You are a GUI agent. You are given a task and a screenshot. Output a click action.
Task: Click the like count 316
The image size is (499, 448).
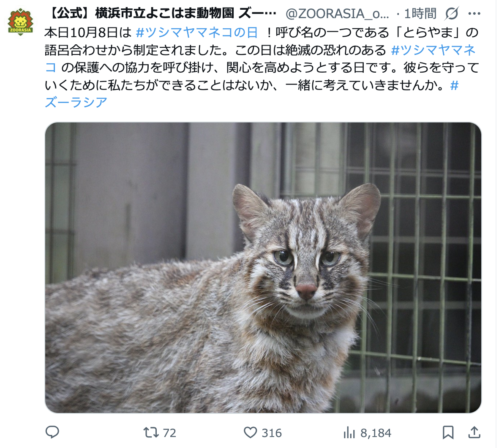pyautogui.click(x=271, y=433)
